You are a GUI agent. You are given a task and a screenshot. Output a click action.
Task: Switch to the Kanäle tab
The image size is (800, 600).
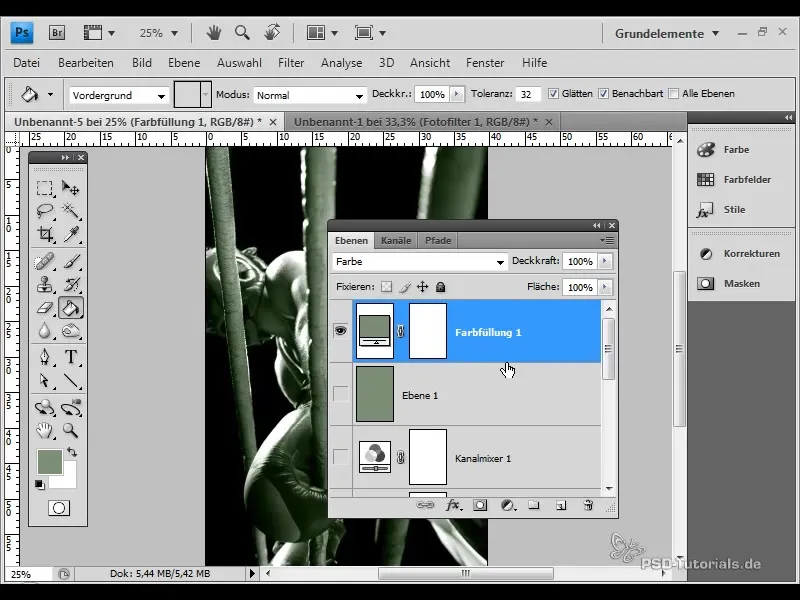pos(396,240)
